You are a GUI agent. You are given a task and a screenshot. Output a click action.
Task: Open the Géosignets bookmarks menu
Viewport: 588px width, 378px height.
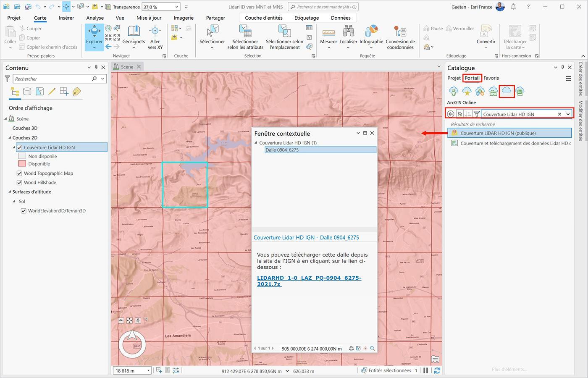pyautogui.click(x=134, y=36)
